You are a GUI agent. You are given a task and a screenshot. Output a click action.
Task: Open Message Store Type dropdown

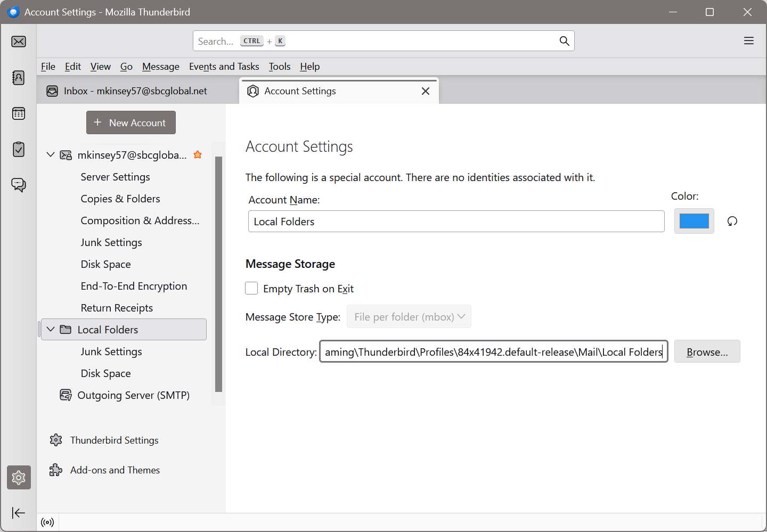409,317
